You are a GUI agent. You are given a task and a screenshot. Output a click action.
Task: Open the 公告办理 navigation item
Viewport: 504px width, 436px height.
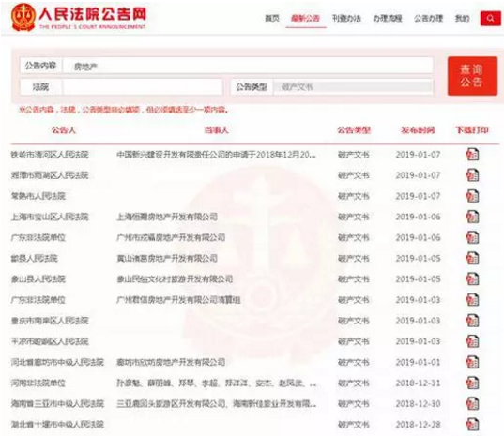tap(429, 19)
